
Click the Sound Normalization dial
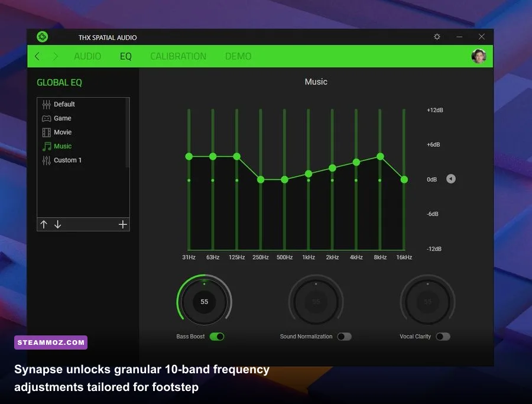(x=316, y=302)
